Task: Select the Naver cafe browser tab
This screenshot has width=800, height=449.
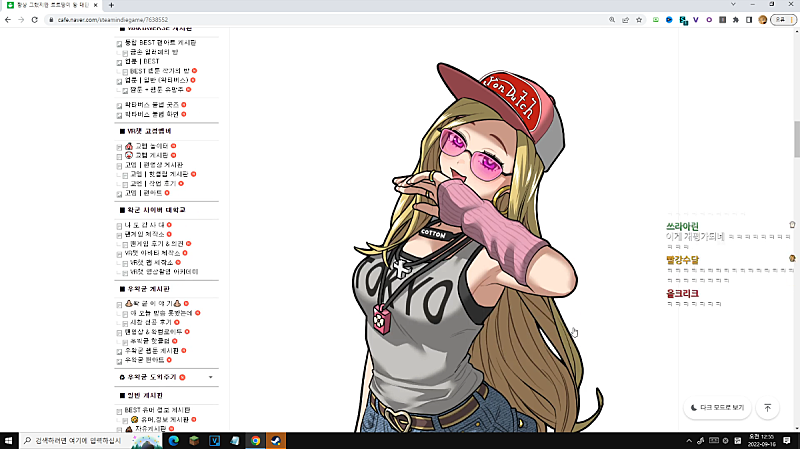Action: click(x=52, y=5)
